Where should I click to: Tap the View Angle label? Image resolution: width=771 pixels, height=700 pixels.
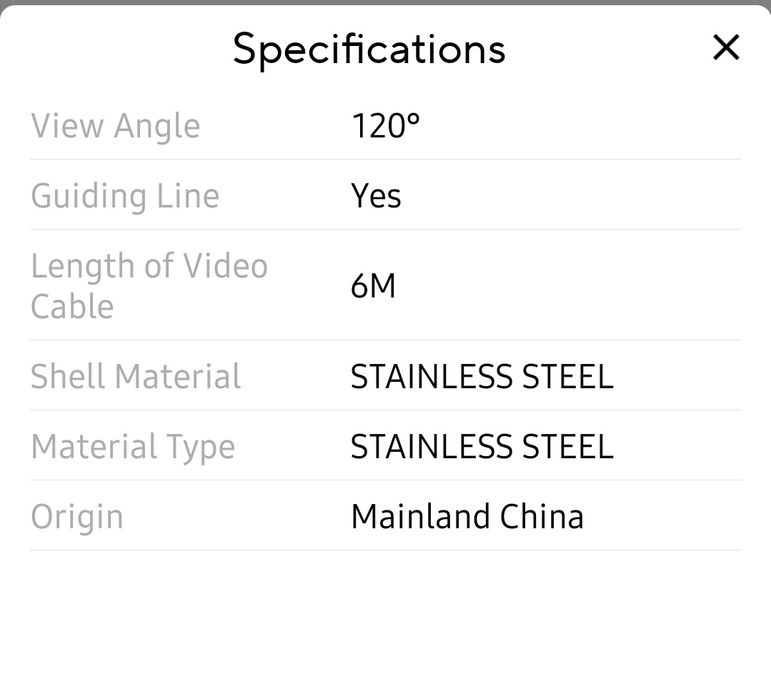click(115, 126)
